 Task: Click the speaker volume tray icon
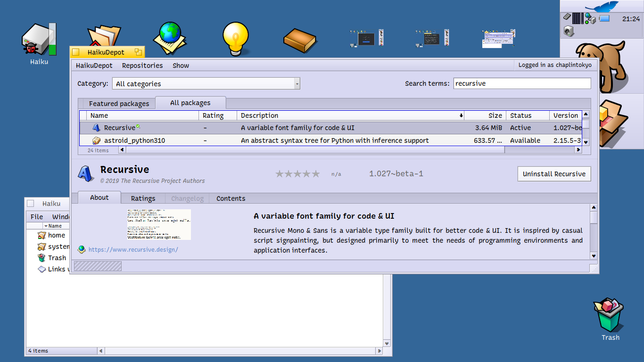click(569, 32)
